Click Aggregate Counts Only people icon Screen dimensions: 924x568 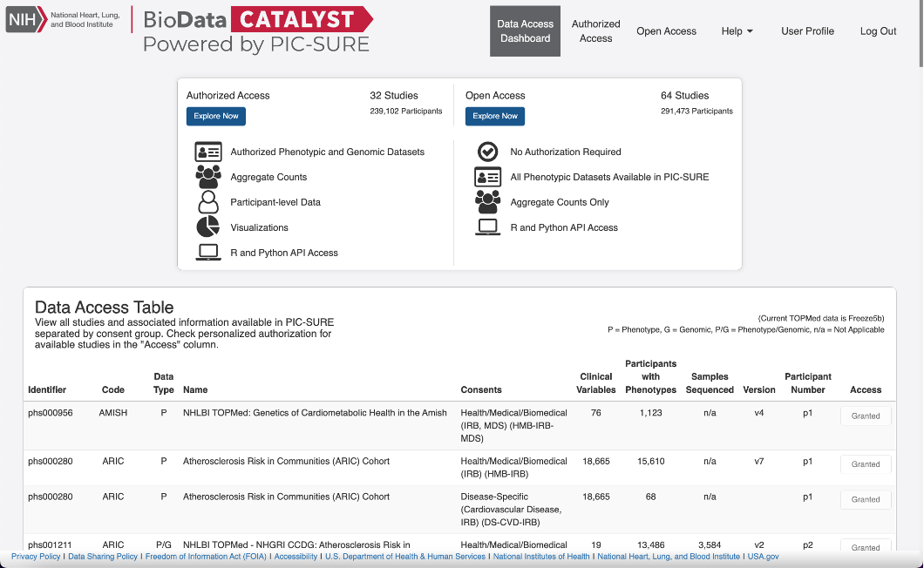pos(487,202)
